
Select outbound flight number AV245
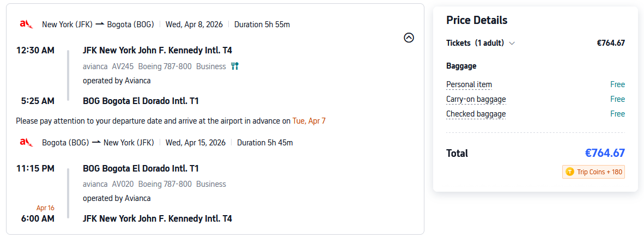[x=123, y=66]
